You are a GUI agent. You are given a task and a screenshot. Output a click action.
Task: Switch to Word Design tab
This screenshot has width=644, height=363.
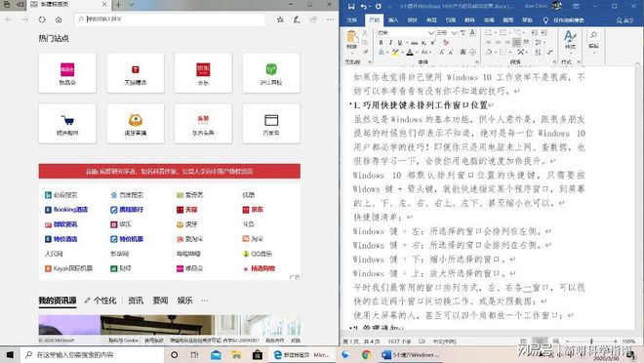413,20
